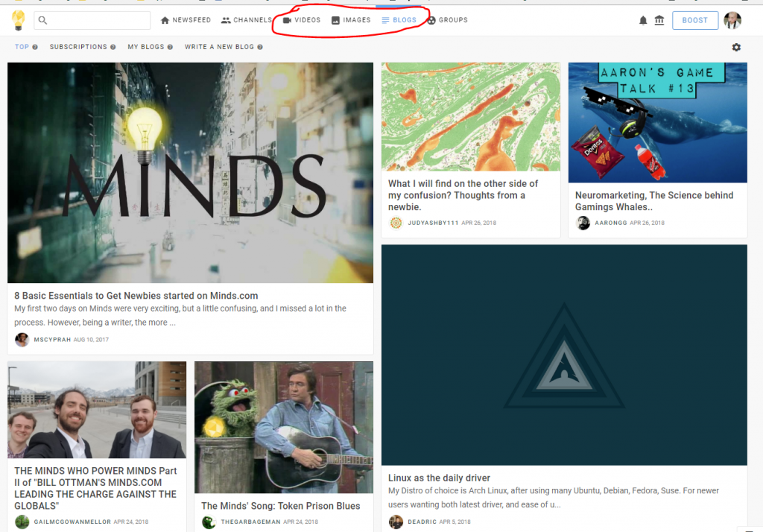
Task: Visit GAILMCGOWANMELLOR channel name link
Action: [72, 522]
